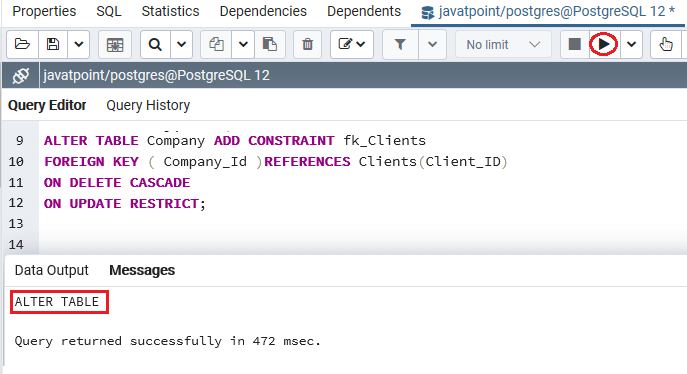Click the hand pointer toolbar icon
The width and height of the screenshot is (687, 374).
point(666,44)
